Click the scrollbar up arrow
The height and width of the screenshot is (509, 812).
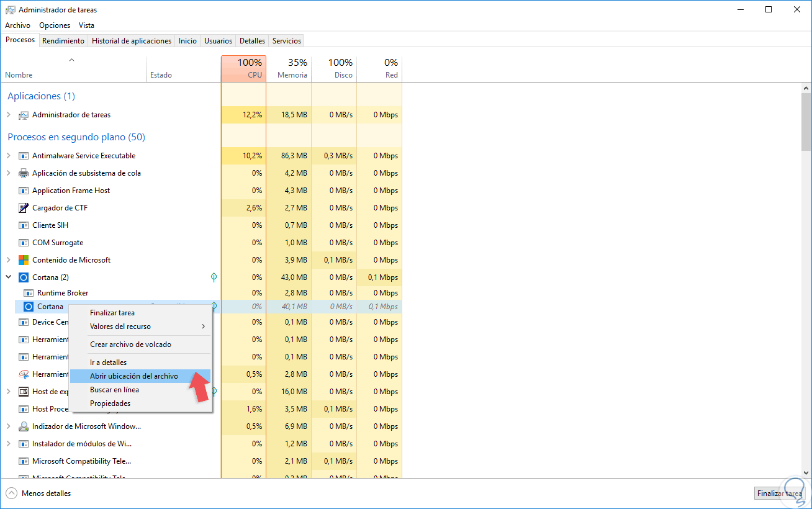tap(806, 88)
